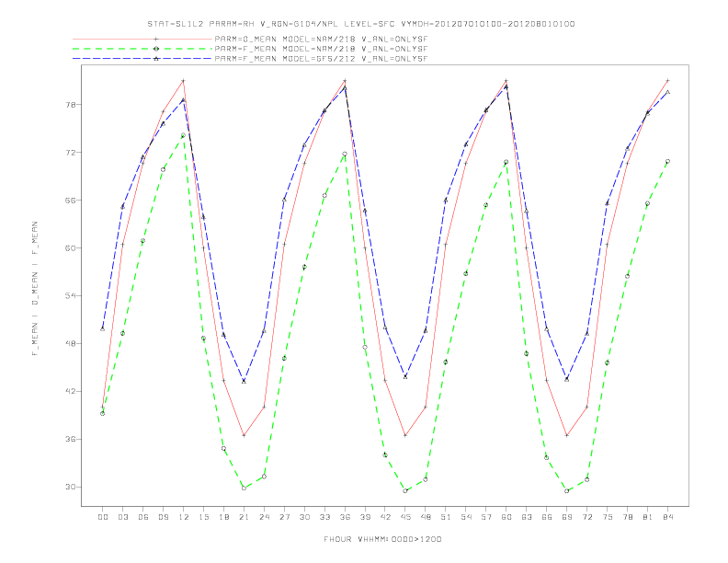The image size is (728, 563).
Task: Click the blue dashed line sample in legend
Action: [x=142, y=59]
